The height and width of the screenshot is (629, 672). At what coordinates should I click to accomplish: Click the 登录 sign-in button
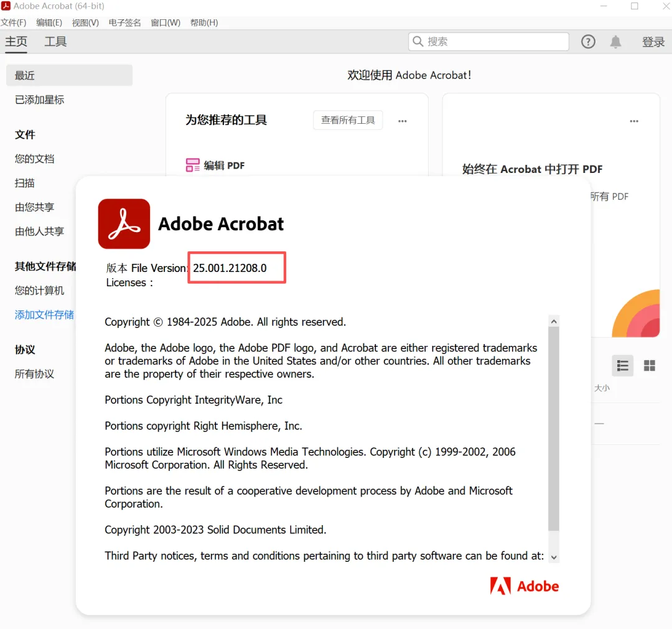(653, 42)
